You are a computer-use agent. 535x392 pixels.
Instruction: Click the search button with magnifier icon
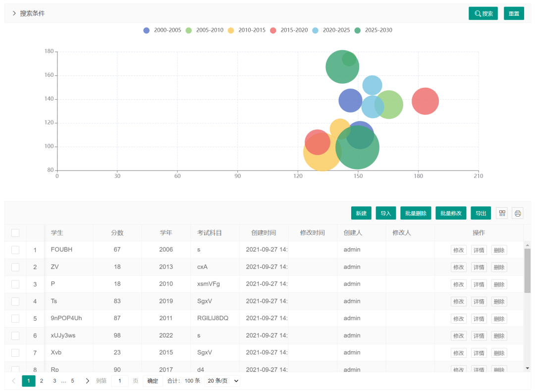pos(483,13)
